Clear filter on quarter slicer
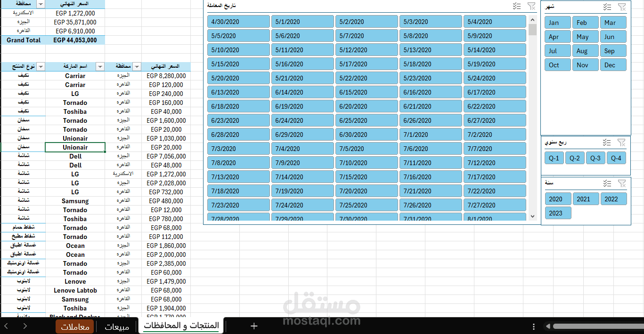 pos(621,143)
